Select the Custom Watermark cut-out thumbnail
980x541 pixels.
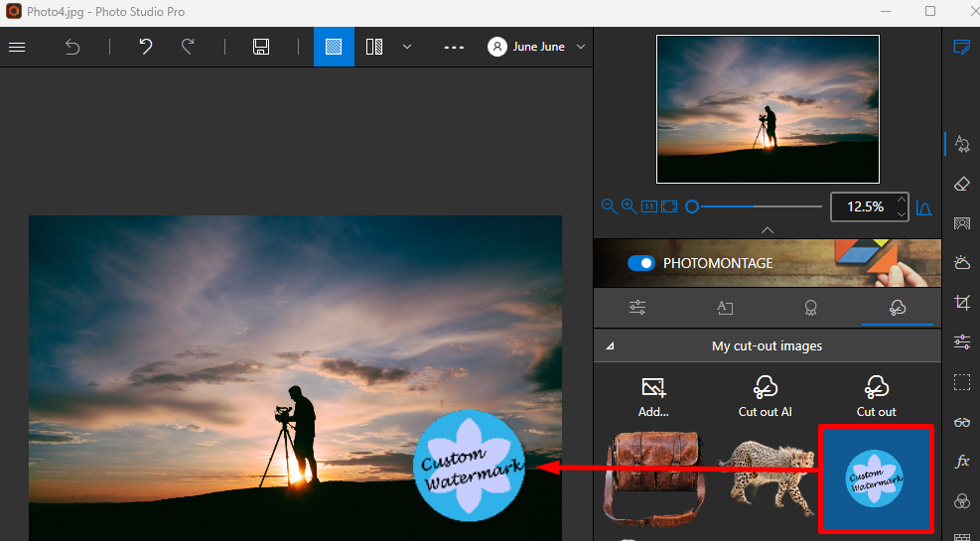876,478
